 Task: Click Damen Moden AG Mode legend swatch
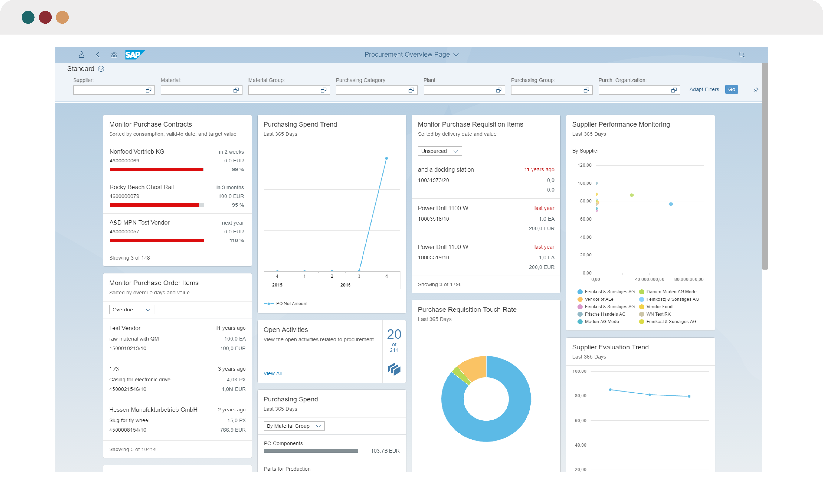642,292
